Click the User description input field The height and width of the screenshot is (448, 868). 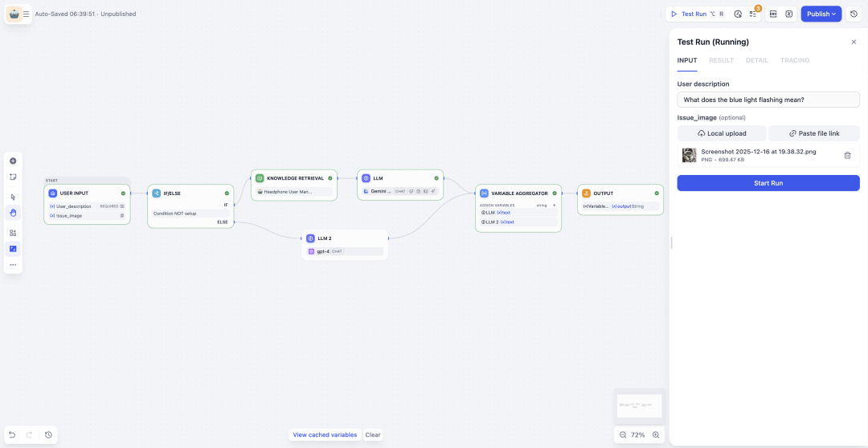tap(768, 100)
